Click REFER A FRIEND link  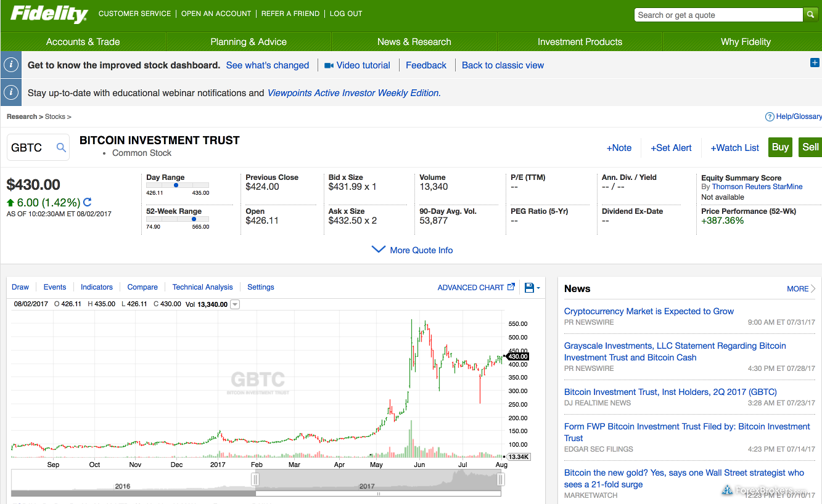click(290, 14)
